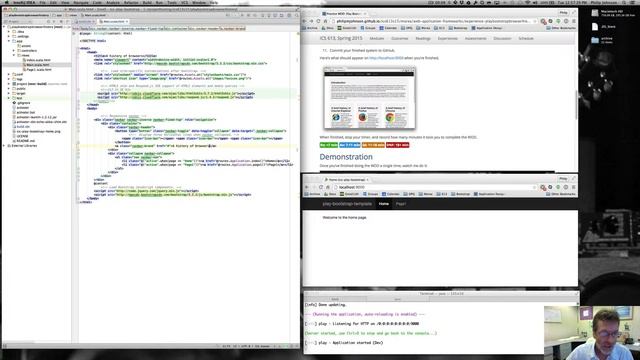Click play-bootstrap-template brand link
The height and width of the screenshot is (360, 640).
point(347,204)
